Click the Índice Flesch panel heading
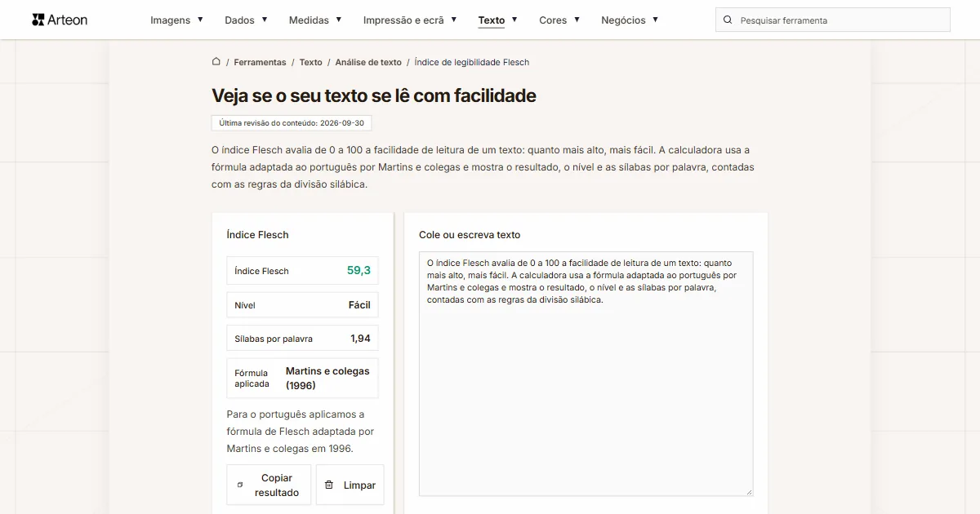Screen dimensions: 980x514 [x=257, y=234]
